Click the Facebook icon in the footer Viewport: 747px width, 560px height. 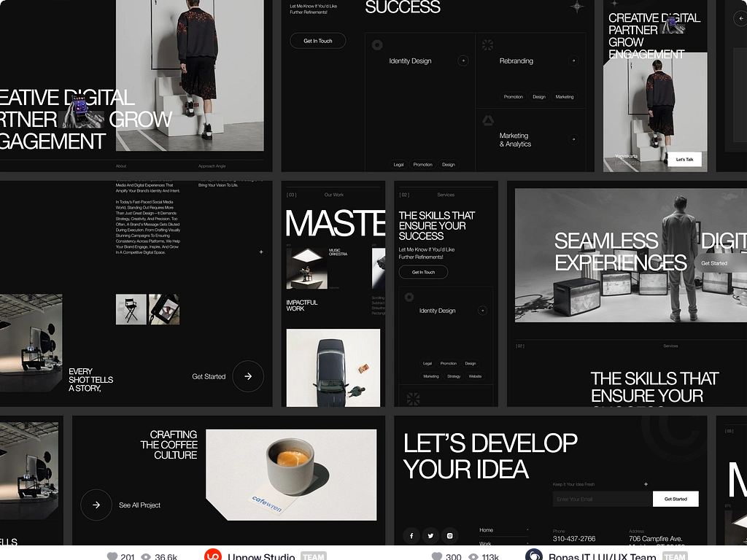(x=411, y=536)
